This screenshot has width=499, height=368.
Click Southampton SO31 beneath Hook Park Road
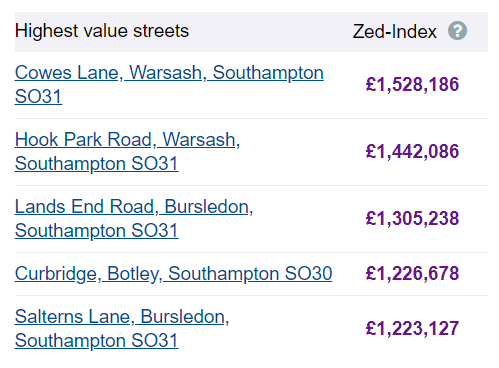coord(97,164)
